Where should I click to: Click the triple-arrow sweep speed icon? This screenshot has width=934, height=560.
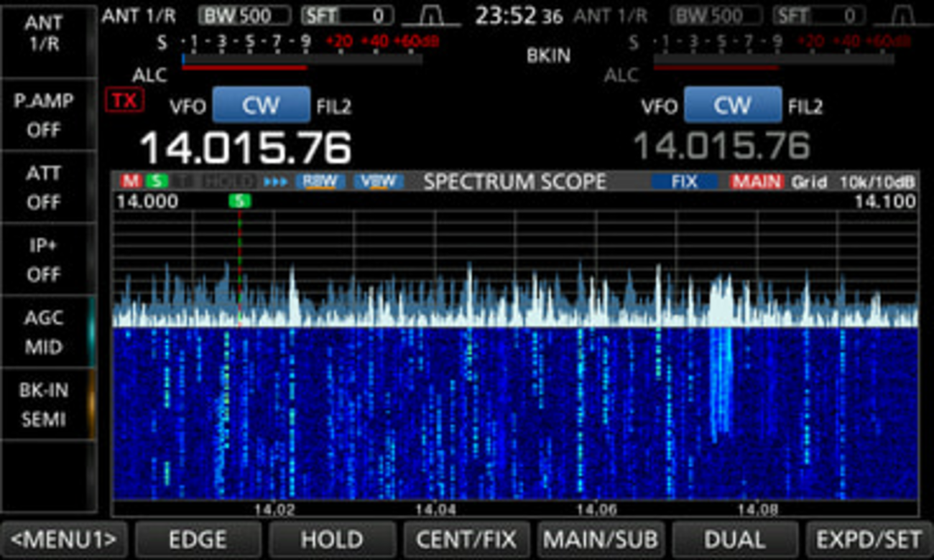click(x=276, y=181)
